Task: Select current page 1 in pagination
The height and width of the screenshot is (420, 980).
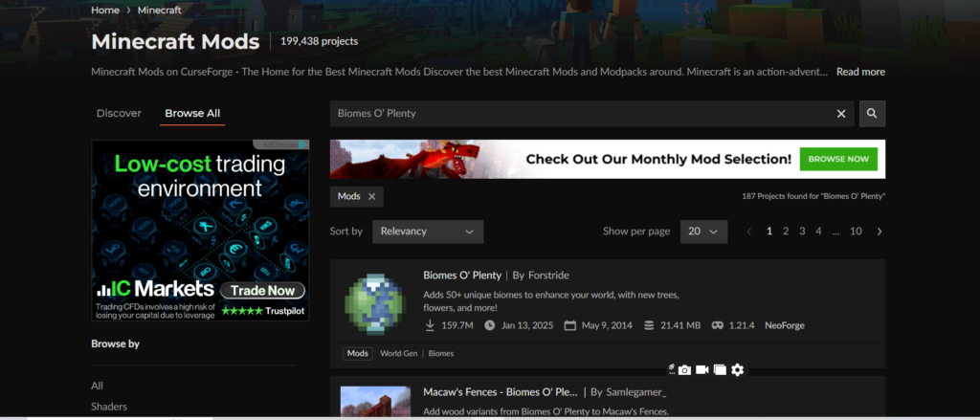Action: [769, 232]
